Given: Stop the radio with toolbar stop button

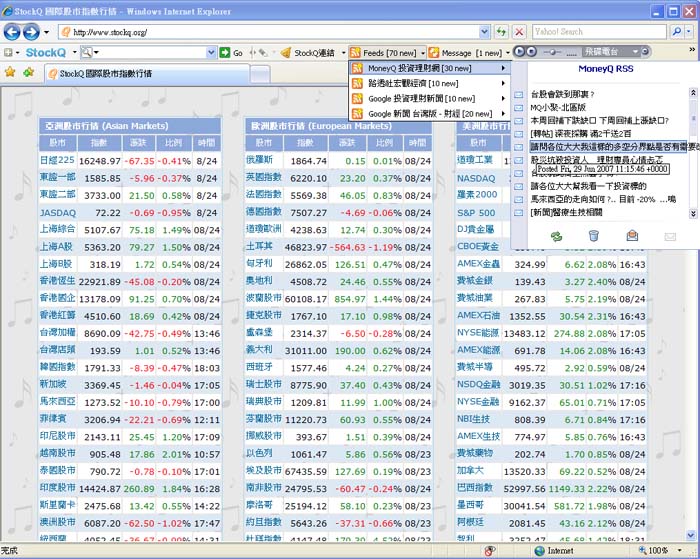Looking at the screenshot, I should coord(531,52).
